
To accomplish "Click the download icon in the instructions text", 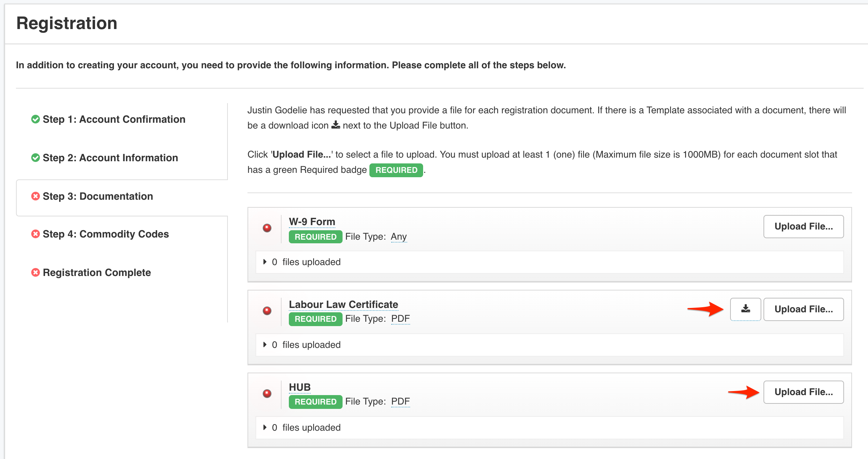I will click(x=336, y=125).
